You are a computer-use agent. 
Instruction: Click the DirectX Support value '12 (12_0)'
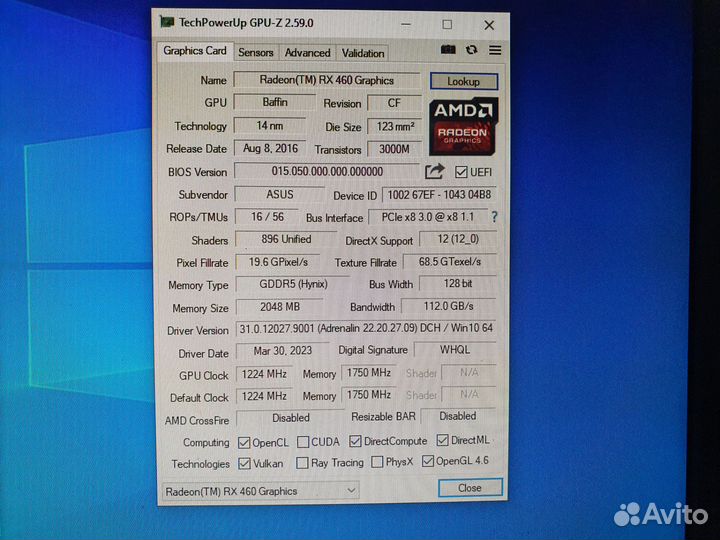coord(458,239)
